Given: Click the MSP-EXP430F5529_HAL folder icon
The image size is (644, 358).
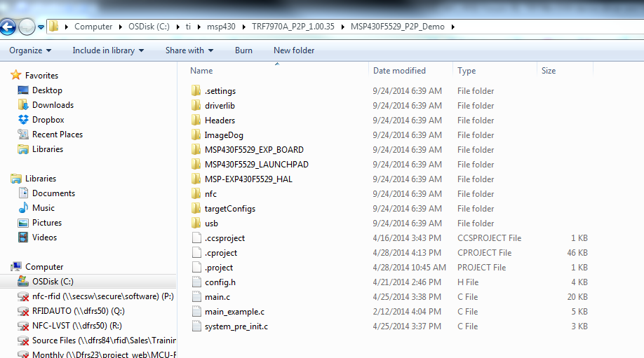Looking at the screenshot, I should (196, 179).
